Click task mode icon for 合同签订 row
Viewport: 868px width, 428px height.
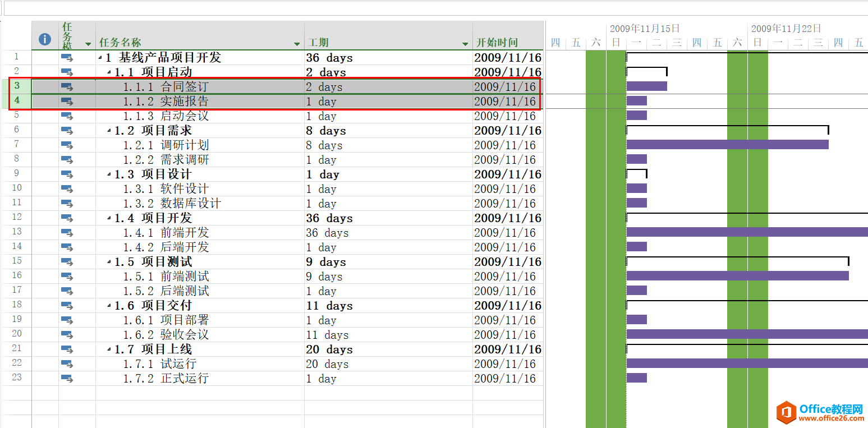point(67,86)
